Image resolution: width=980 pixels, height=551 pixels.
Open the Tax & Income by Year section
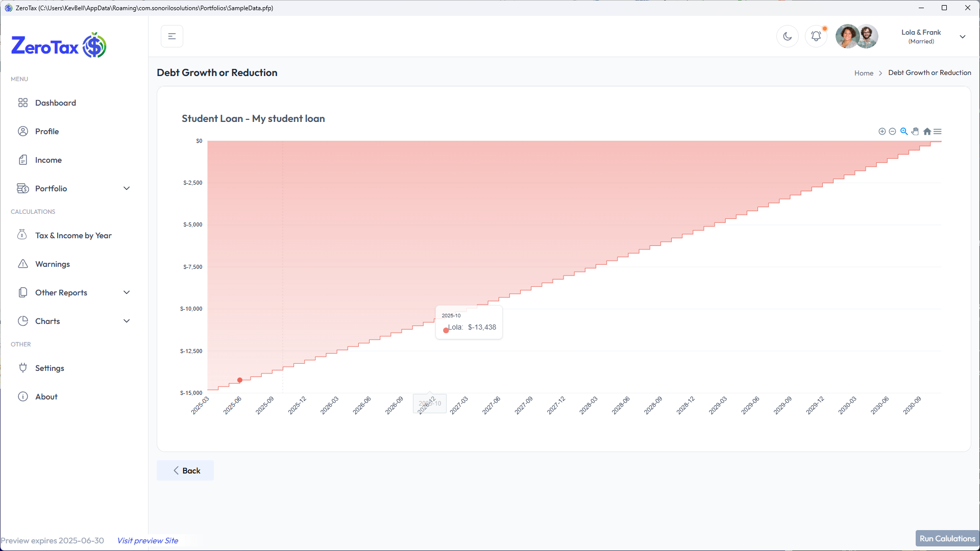(x=73, y=235)
